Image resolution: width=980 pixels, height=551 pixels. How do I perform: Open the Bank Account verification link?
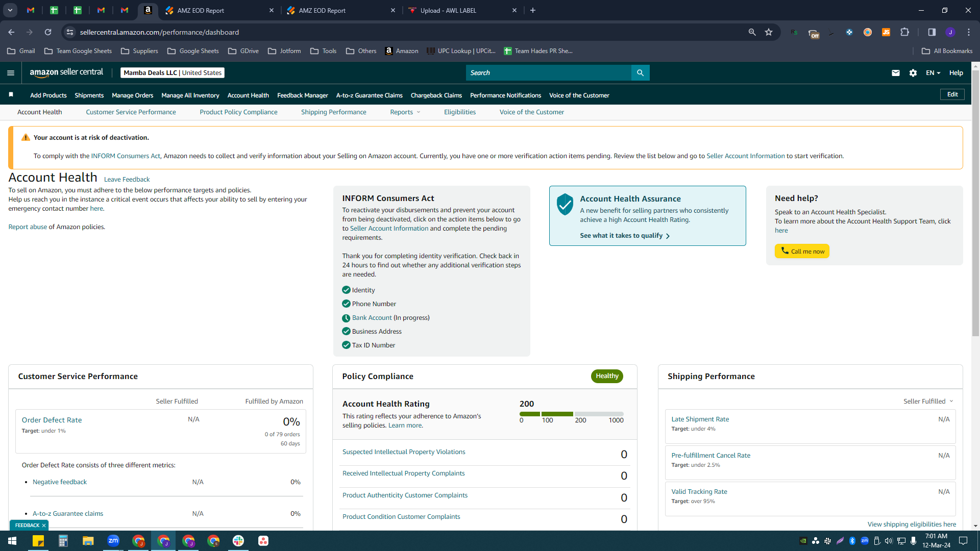[x=372, y=318]
